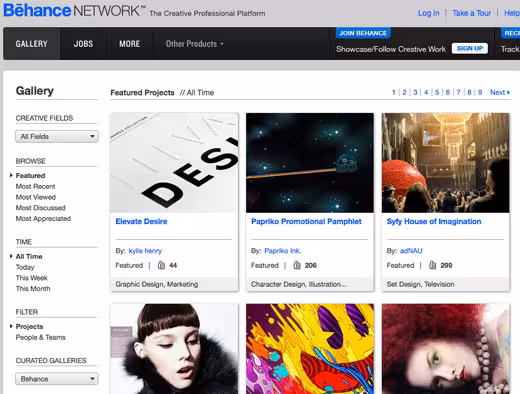Click the Behance Network logo
Viewport: 520px width, 394px height.
74,10
